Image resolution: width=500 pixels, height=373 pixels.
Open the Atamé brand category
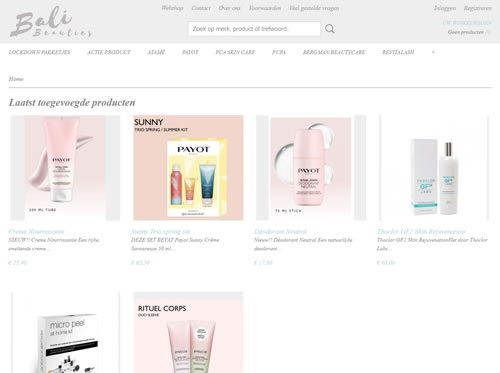pyautogui.click(x=156, y=52)
